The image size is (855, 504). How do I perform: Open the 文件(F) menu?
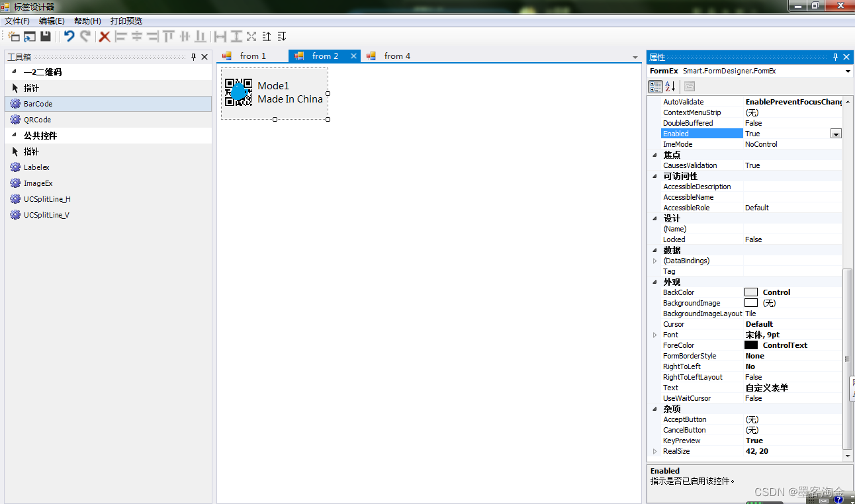tap(17, 21)
